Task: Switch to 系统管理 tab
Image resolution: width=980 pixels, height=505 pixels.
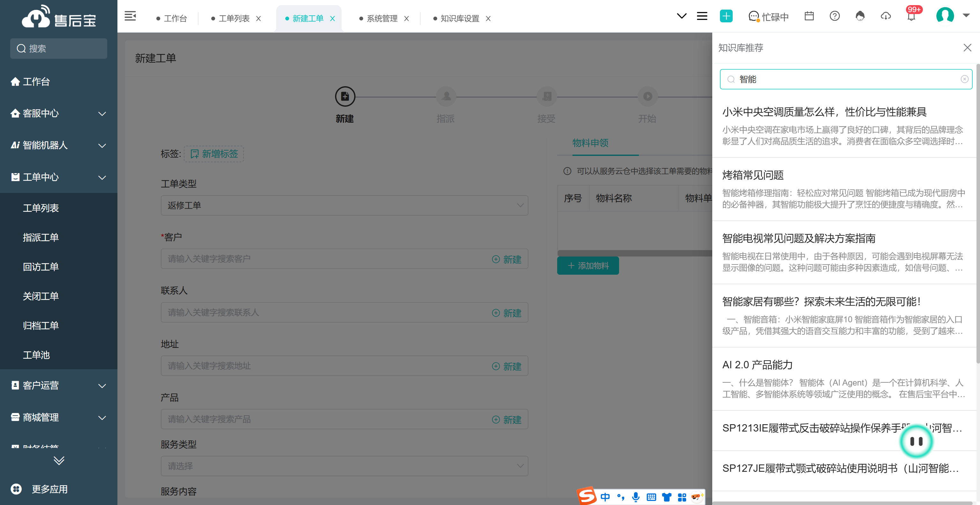Action: point(378,18)
